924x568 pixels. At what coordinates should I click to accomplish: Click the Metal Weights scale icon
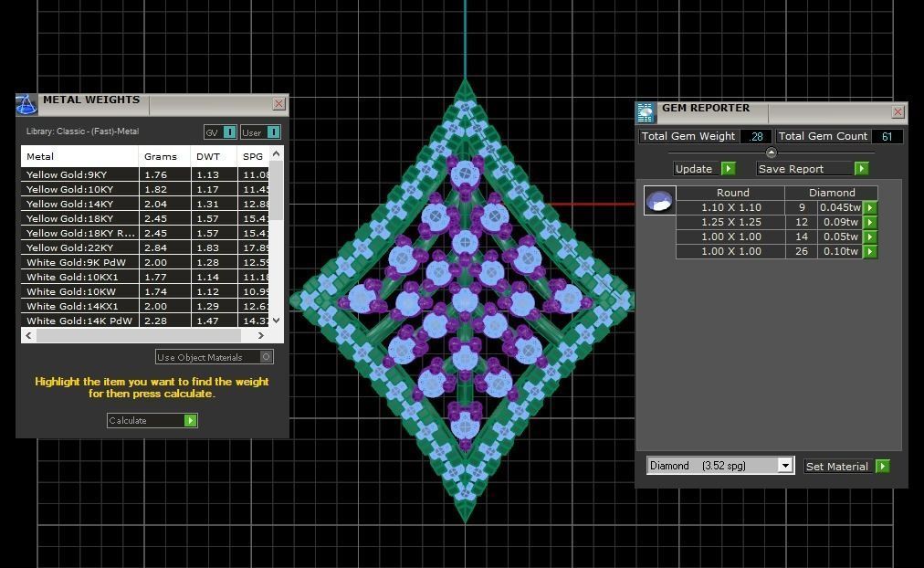pos(26,105)
